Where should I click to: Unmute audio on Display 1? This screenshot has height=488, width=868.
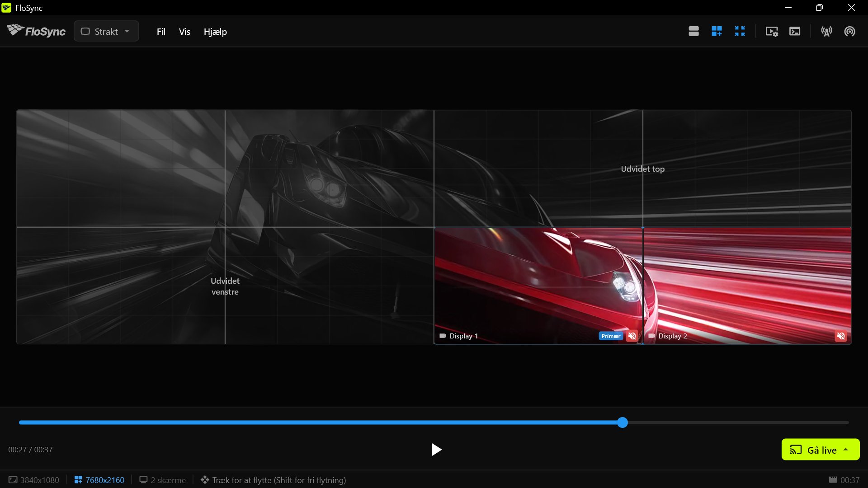click(632, 336)
